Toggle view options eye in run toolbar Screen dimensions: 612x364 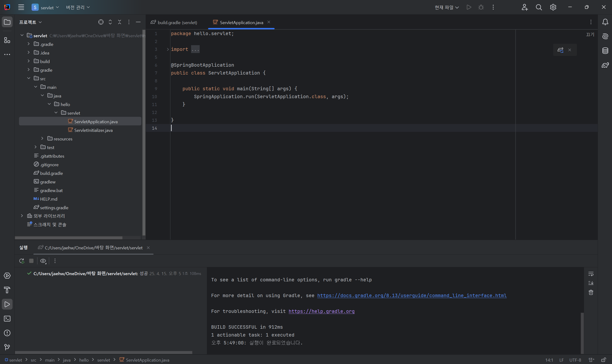click(x=43, y=261)
